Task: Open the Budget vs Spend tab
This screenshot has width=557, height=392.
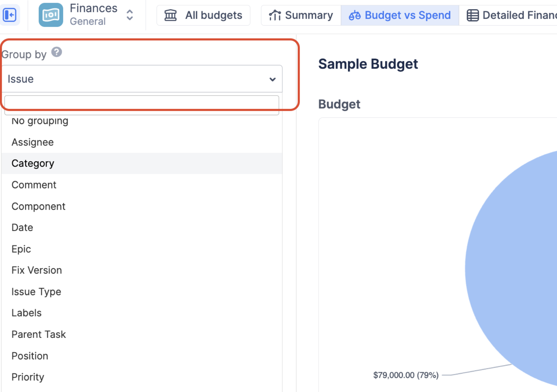Action: pyautogui.click(x=400, y=15)
